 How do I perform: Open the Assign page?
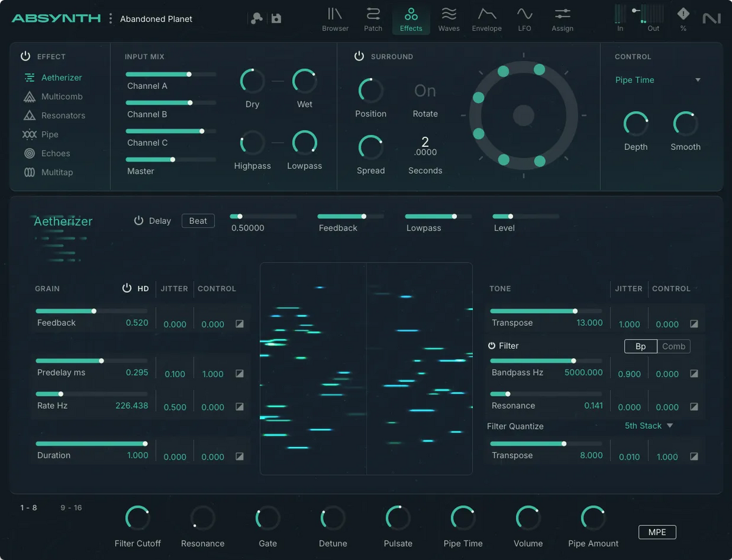[562, 19]
